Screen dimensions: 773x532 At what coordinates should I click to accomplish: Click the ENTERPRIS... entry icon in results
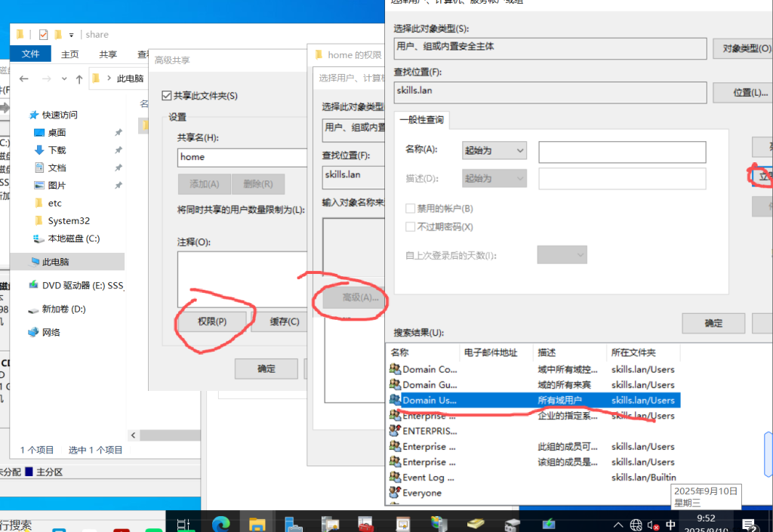pos(395,431)
